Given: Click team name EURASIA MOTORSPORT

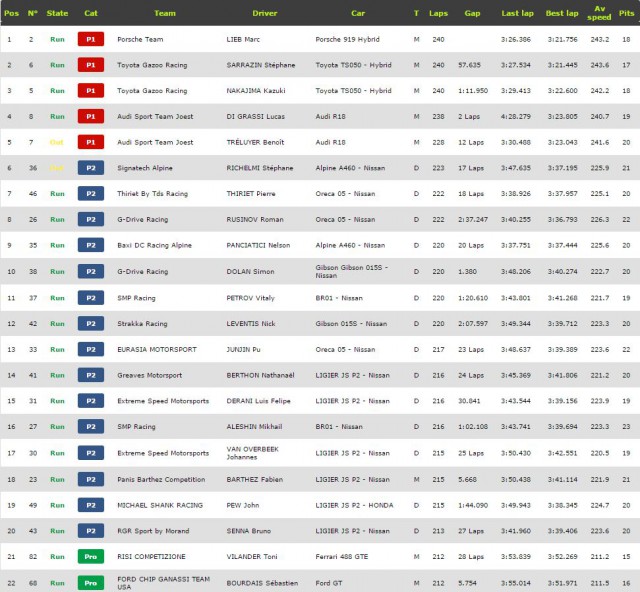Looking at the screenshot, I should coord(157,349).
